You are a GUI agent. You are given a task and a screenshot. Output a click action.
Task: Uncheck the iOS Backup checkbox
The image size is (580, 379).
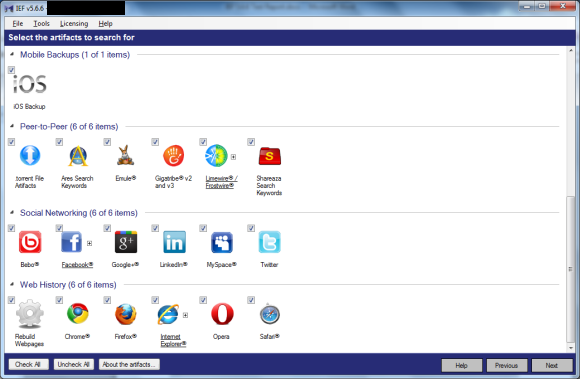click(11, 70)
